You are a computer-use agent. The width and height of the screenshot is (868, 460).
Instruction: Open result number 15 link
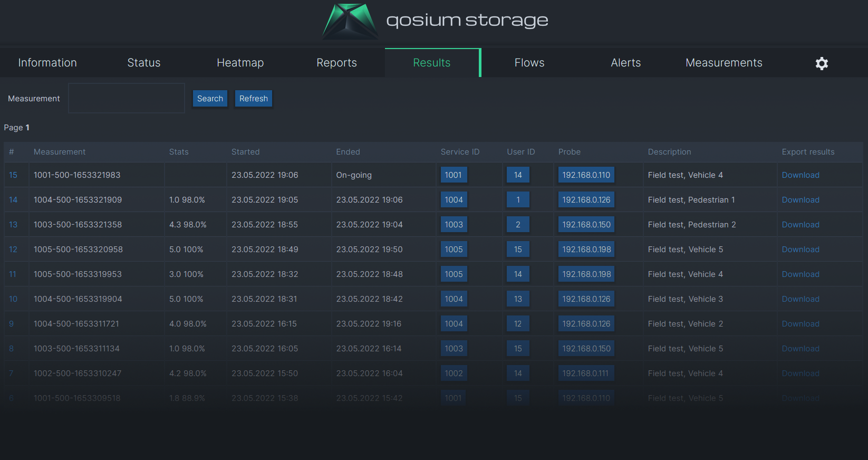click(13, 175)
